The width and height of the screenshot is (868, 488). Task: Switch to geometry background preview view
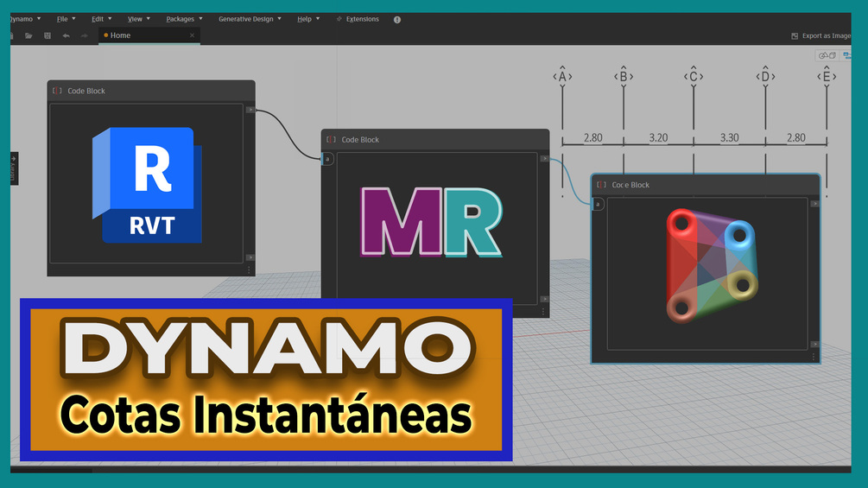point(827,55)
